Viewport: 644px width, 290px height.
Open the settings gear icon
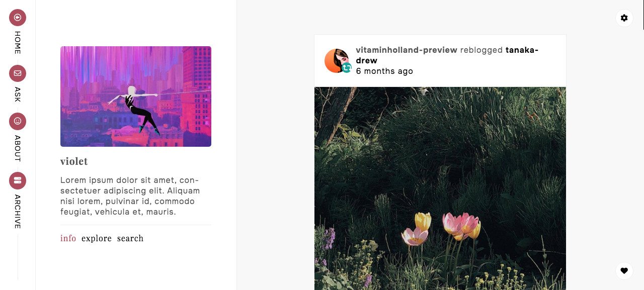coord(624,18)
